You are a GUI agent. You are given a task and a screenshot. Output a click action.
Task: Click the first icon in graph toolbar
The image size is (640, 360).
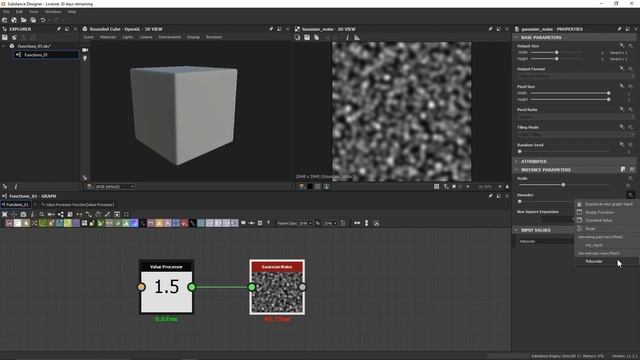[x=4, y=214]
